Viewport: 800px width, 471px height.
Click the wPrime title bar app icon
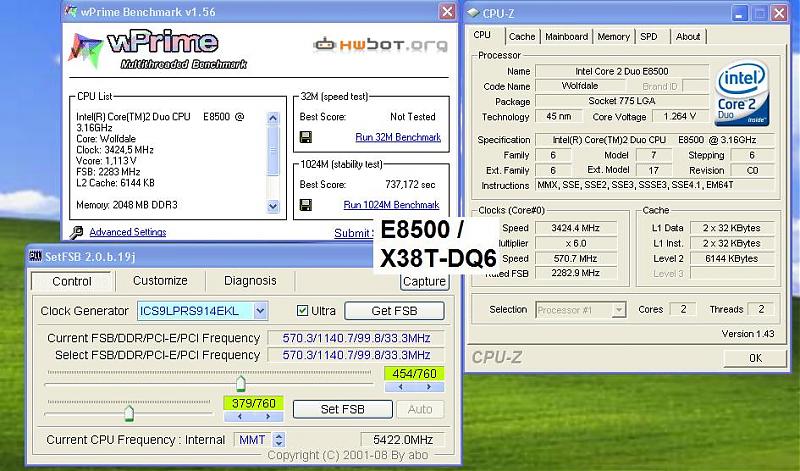71,11
